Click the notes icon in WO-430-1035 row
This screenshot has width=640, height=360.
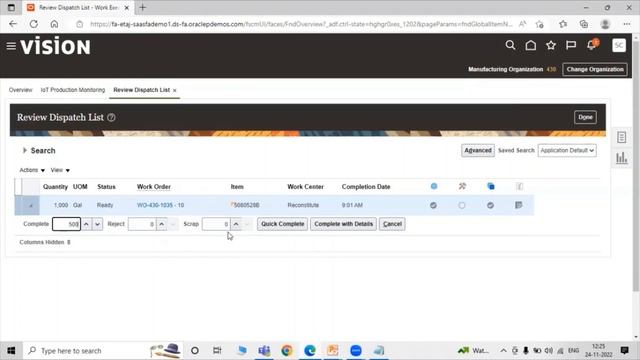pos(519,205)
